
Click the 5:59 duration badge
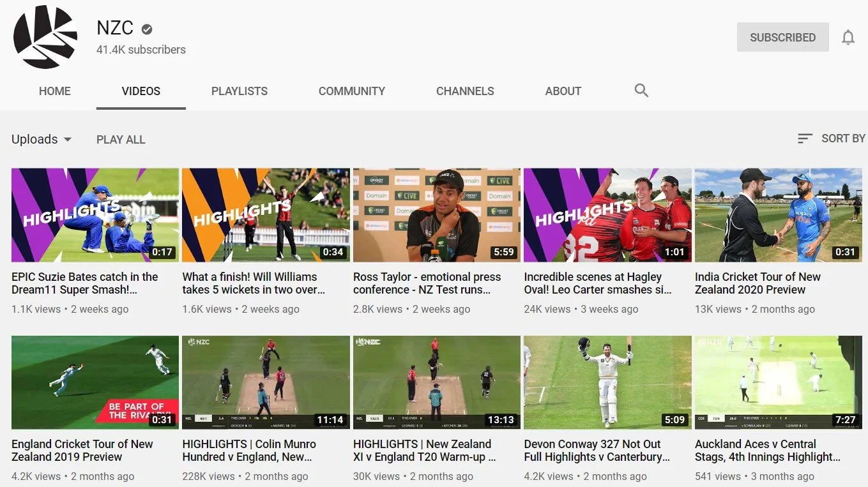504,252
